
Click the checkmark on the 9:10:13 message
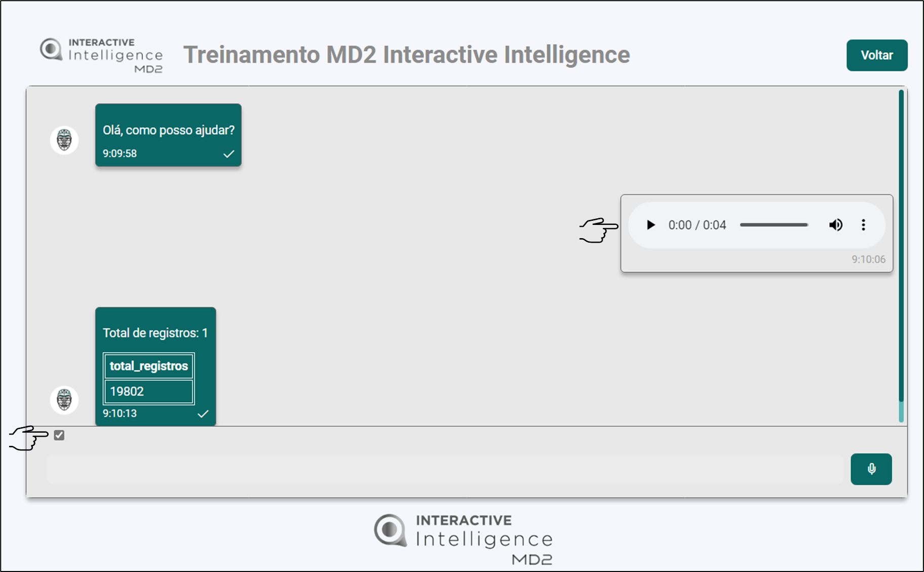[x=203, y=414]
